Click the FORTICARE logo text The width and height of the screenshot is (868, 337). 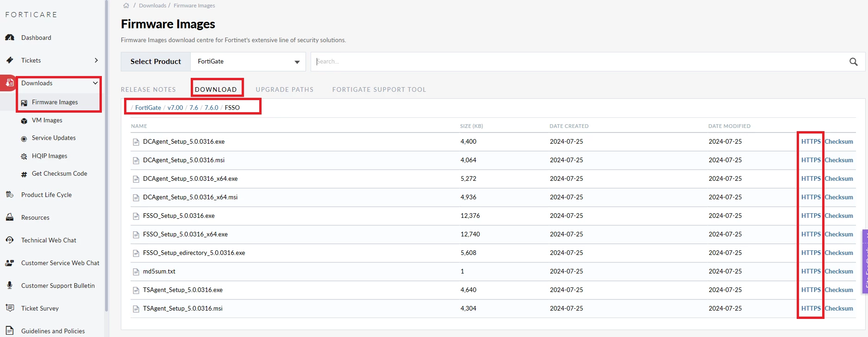pyautogui.click(x=31, y=14)
